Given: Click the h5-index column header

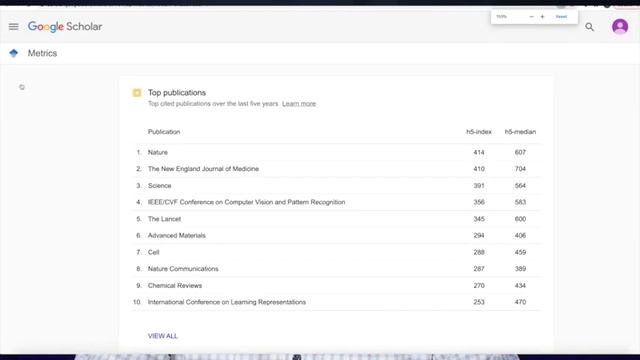Looking at the screenshot, I should coord(479,132).
